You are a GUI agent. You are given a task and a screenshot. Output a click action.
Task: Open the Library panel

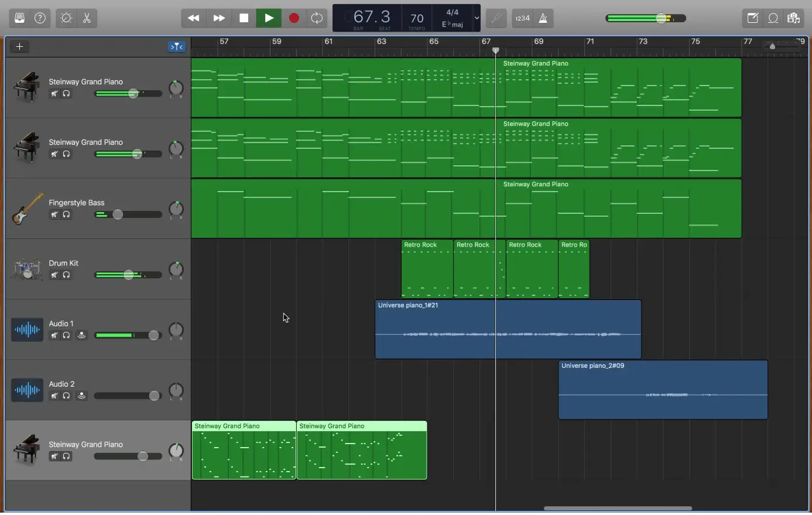pos(19,18)
